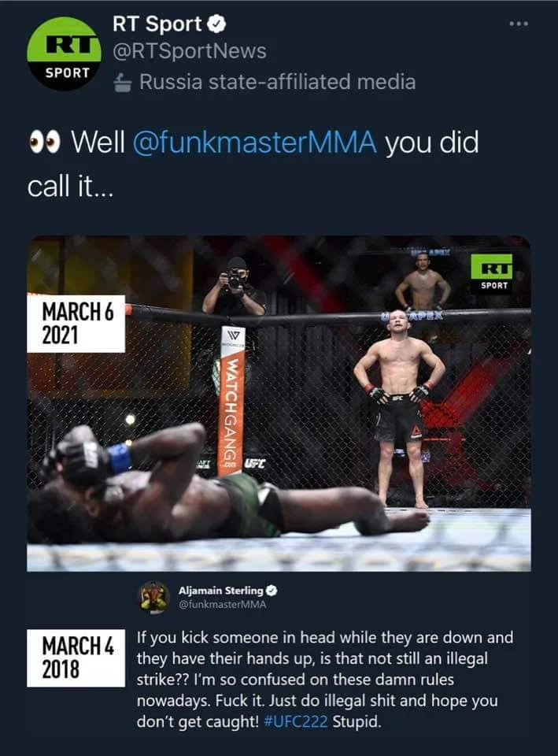The image size is (558, 756).
Task: Open the @RTSportNews handle
Action: coord(190,52)
